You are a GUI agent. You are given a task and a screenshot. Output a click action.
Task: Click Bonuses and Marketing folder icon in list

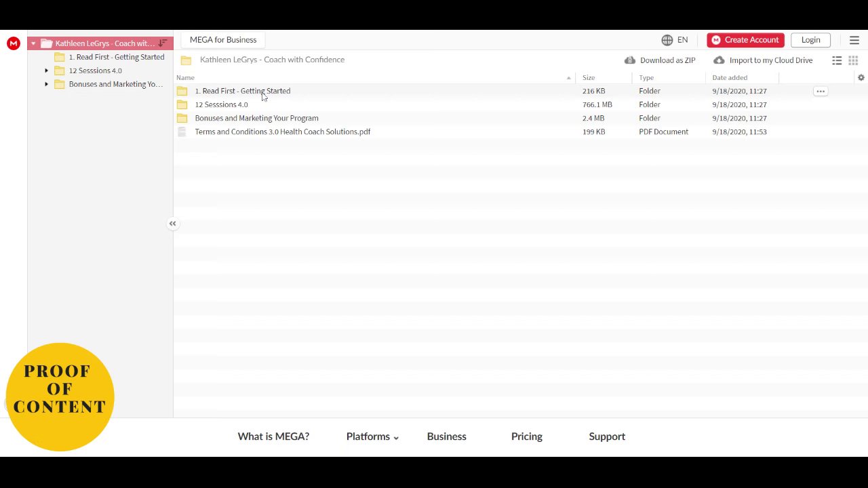(x=182, y=118)
